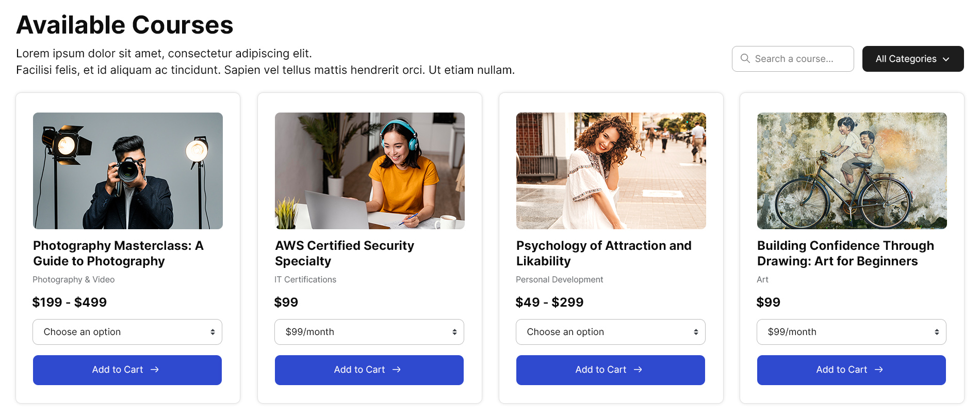The image size is (980, 413).
Task: Click the arrow icon on AWS Add to Cart
Action: click(397, 370)
